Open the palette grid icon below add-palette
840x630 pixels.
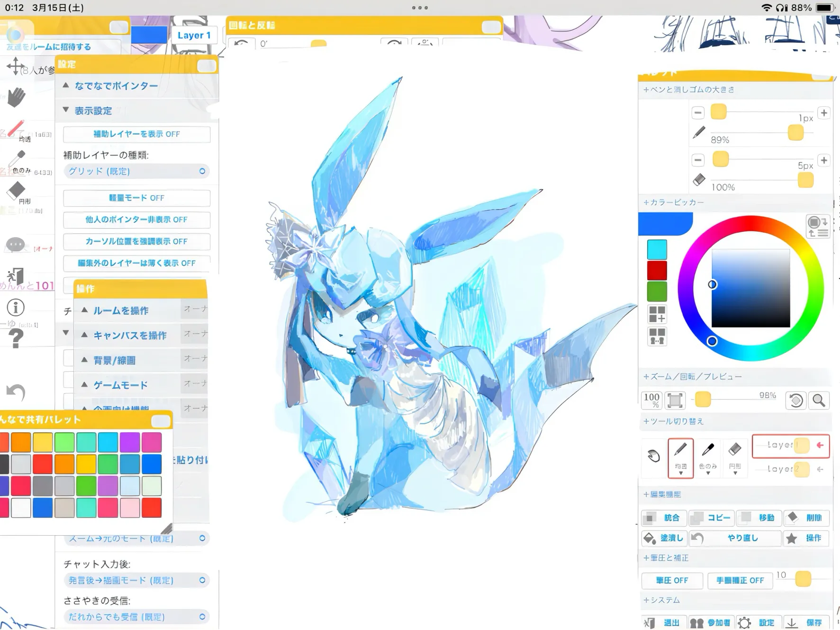(657, 336)
